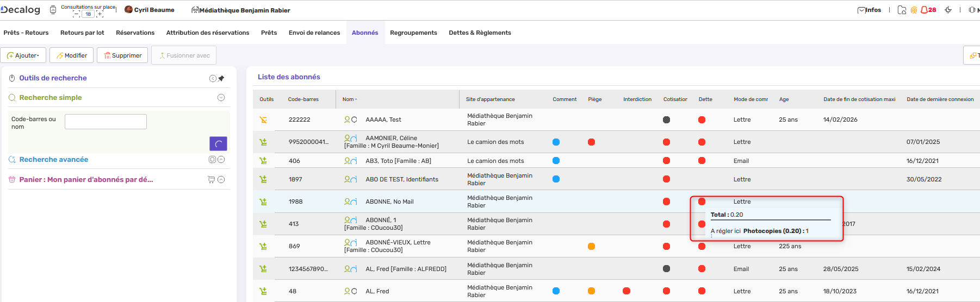Expand the Panier section chevron

[x=221, y=180]
